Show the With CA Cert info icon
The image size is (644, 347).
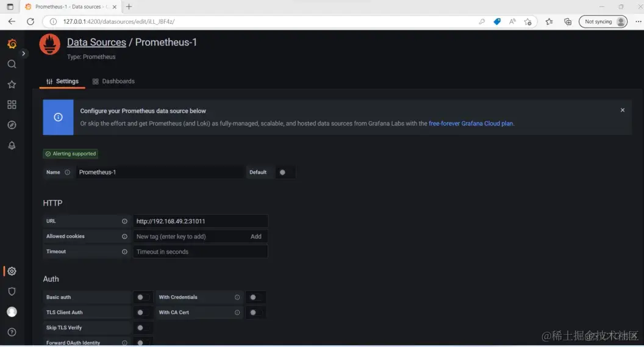coord(237,312)
